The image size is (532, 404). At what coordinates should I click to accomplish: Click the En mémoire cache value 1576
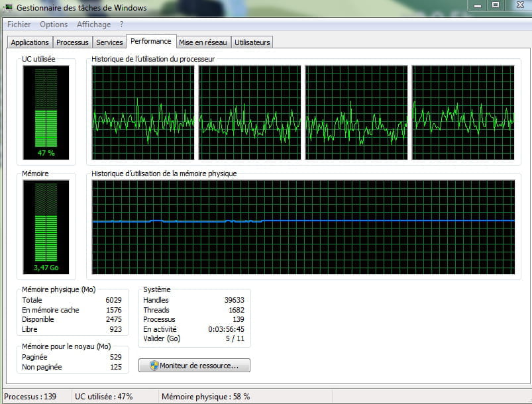click(x=114, y=310)
